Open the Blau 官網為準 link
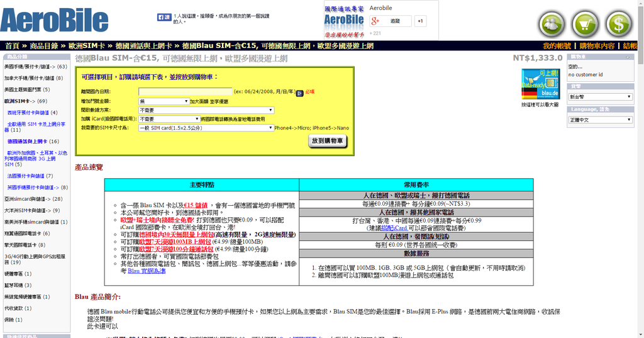This screenshot has height=338, width=644. tap(147, 271)
